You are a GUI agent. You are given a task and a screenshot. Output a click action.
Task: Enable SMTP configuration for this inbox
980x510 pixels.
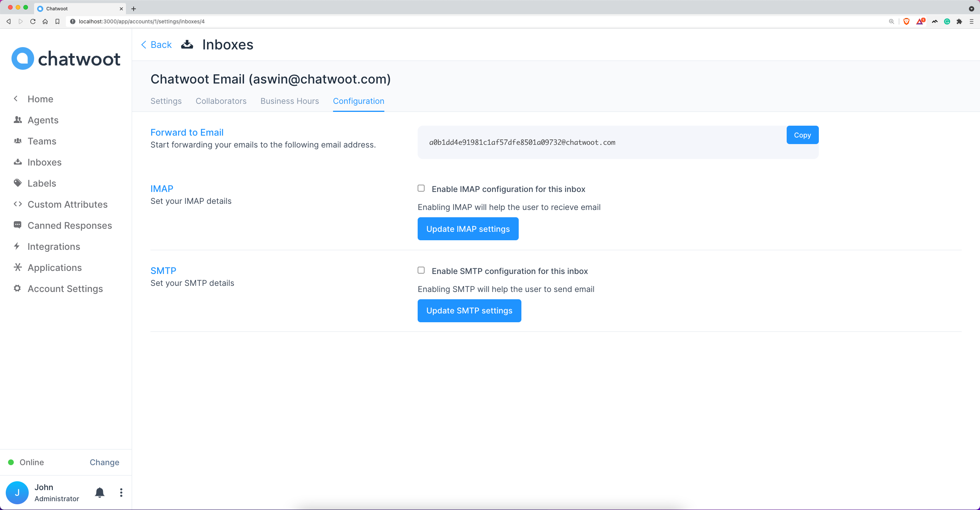tap(421, 270)
